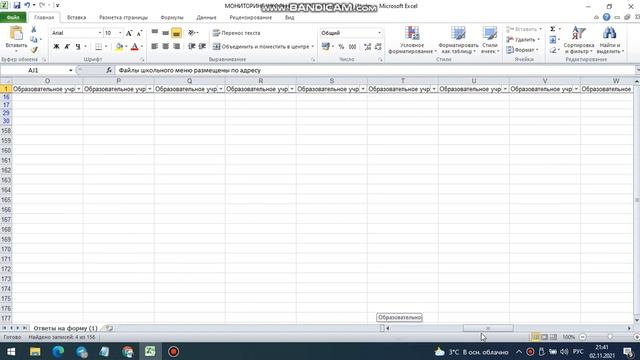Screen dimensions: 640x360
Task: Increase decimal places icon
Action: tap(367, 47)
